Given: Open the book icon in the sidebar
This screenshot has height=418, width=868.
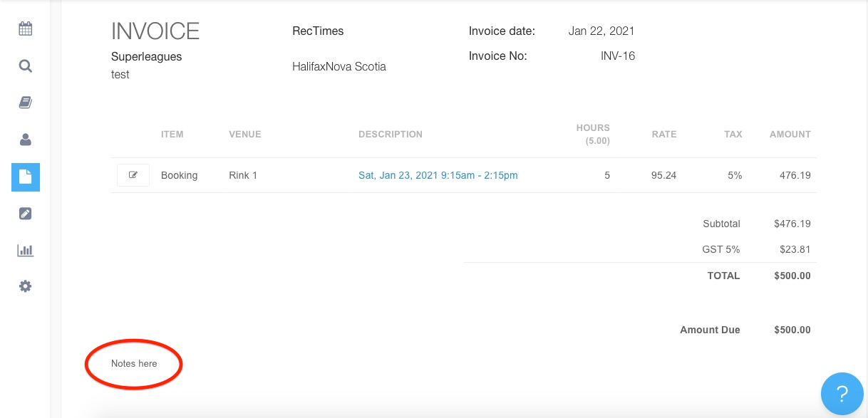Looking at the screenshot, I should 26,103.
